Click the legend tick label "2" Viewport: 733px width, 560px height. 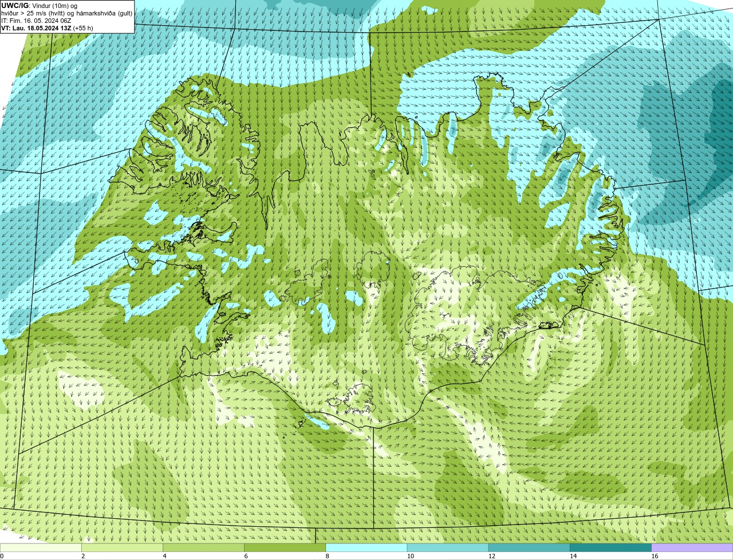tap(83, 556)
